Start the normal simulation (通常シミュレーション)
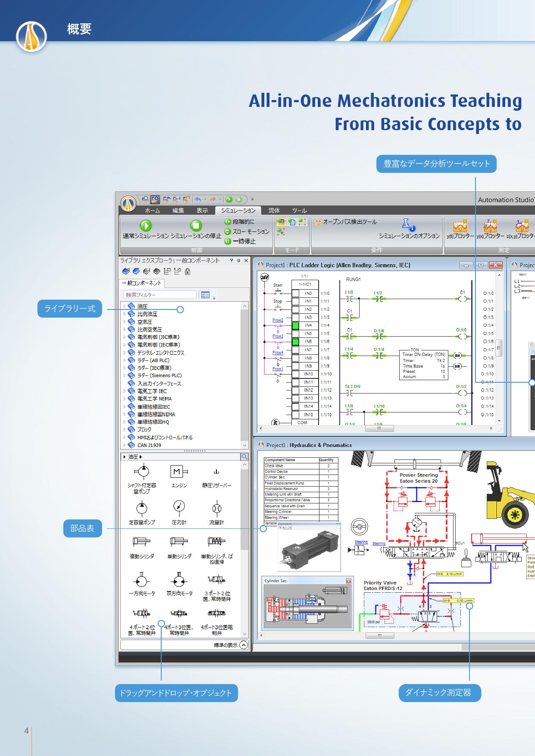The height and width of the screenshot is (756, 535). pos(146,226)
